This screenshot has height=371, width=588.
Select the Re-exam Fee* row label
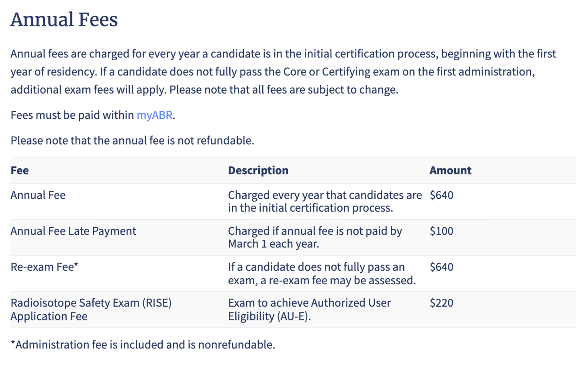coord(44,267)
